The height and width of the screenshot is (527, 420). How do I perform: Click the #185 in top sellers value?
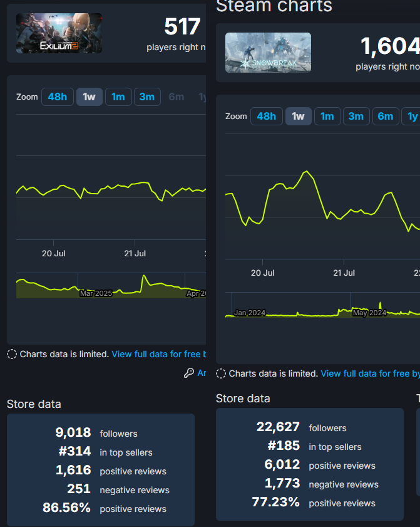284,446
